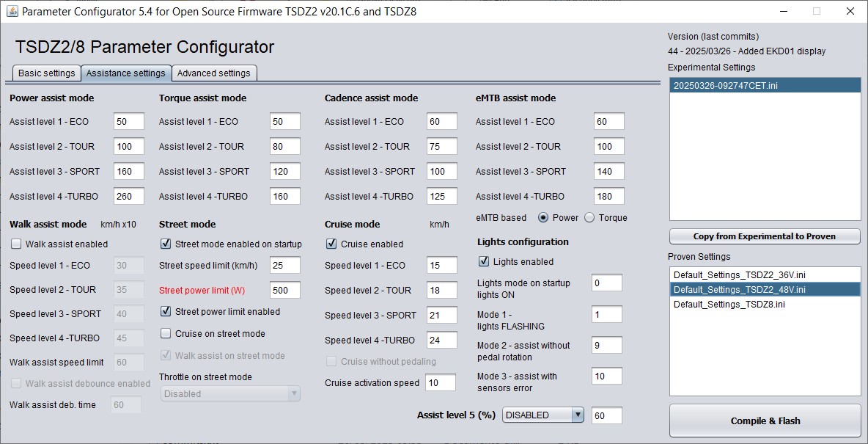The height and width of the screenshot is (444, 868).
Task: Close the Parameter Configurator window
Action: pyautogui.click(x=850, y=11)
